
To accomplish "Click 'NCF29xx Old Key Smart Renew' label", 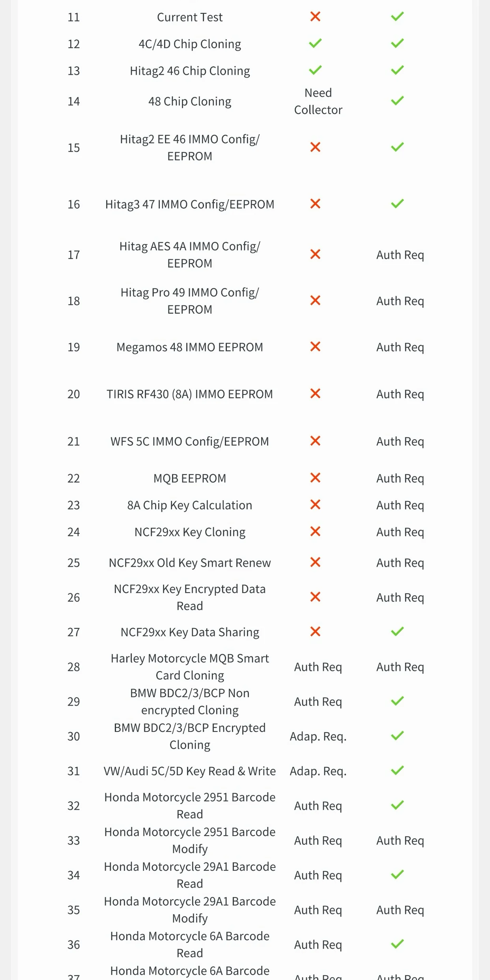I will pos(190,563).
